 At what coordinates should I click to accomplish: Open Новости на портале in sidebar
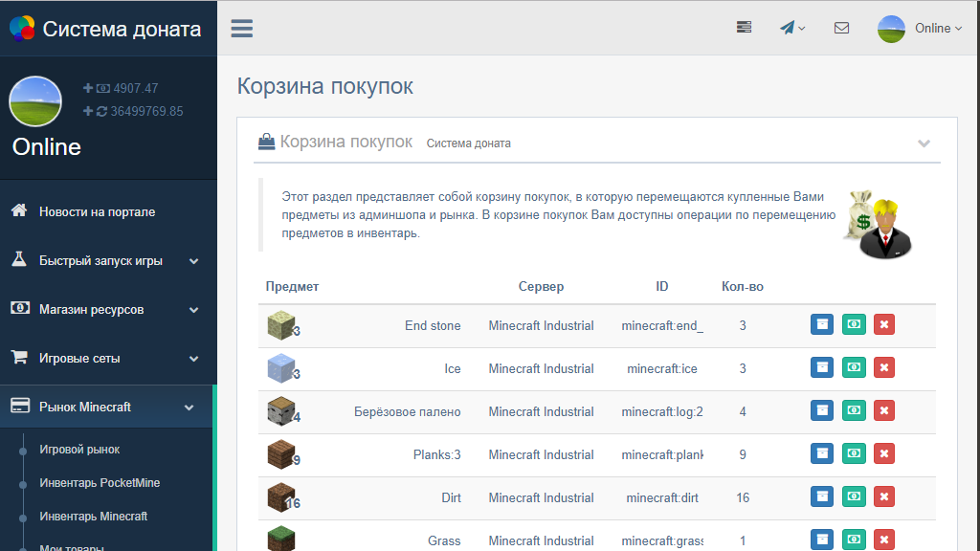coord(97,212)
